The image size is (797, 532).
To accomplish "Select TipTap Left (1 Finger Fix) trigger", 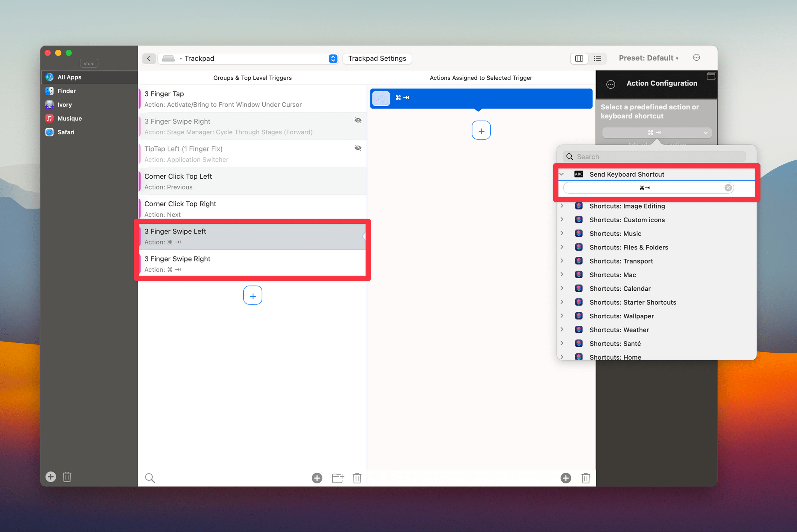I will tap(253, 154).
